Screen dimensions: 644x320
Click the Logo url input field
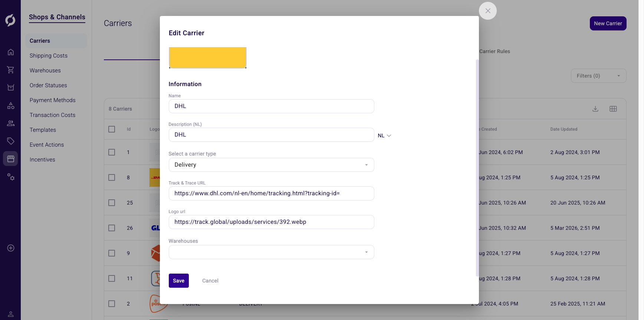coord(271,222)
